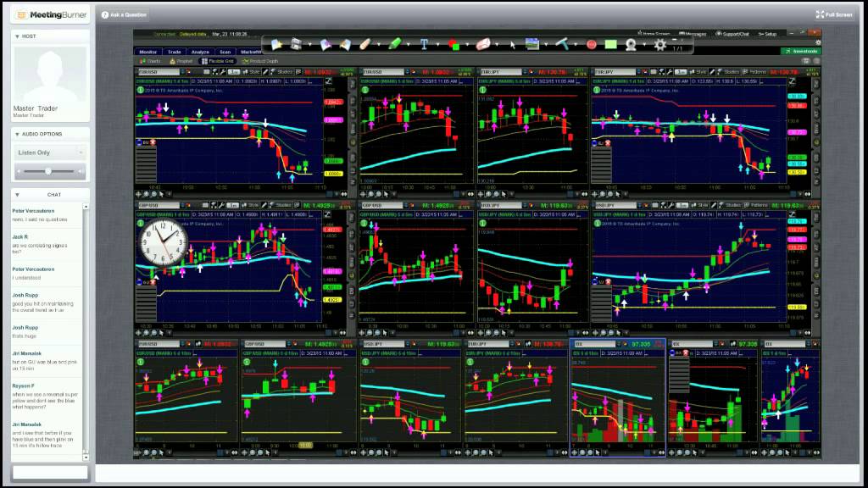This screenshot has width=868, height=488.
Task: Click the star pointer annotation tool
Action: [277, 44]
